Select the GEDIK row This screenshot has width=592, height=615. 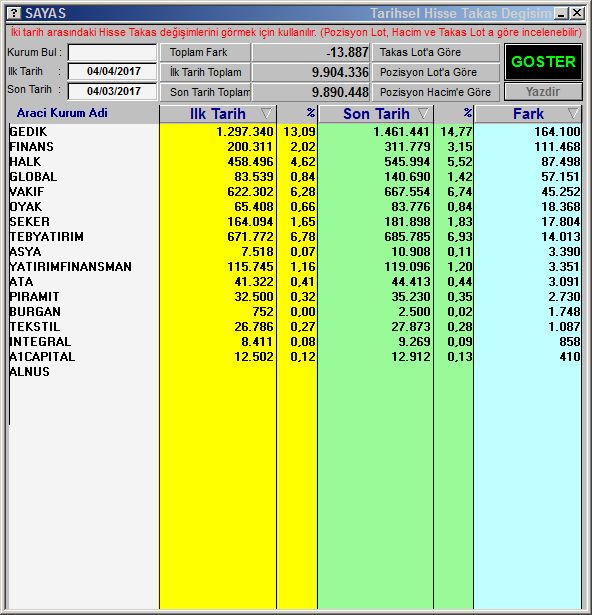(294, 132)
